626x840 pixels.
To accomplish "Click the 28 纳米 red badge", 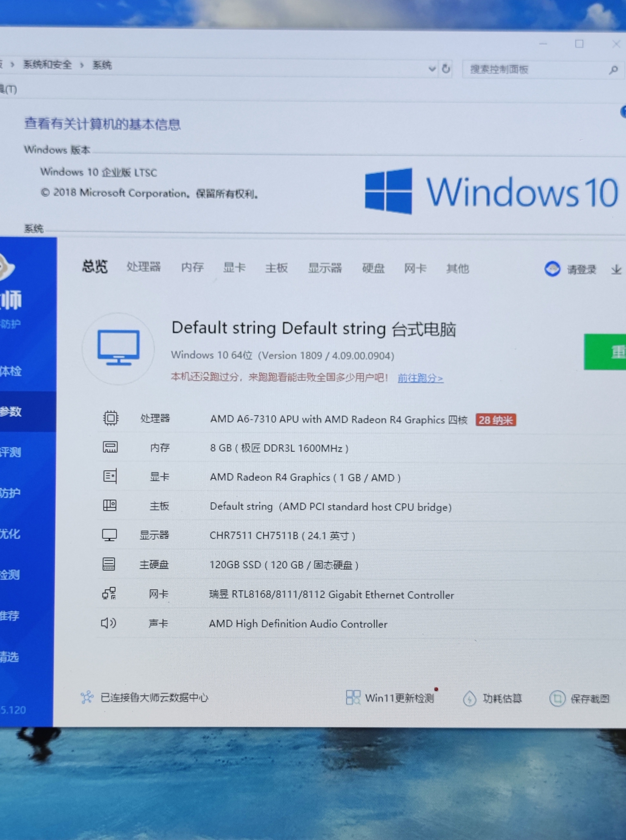I will pos(496,420).
